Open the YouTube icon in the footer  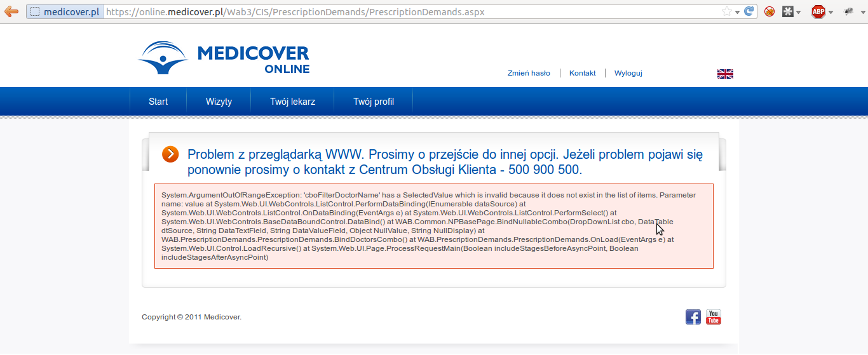[x=714, y=317]
